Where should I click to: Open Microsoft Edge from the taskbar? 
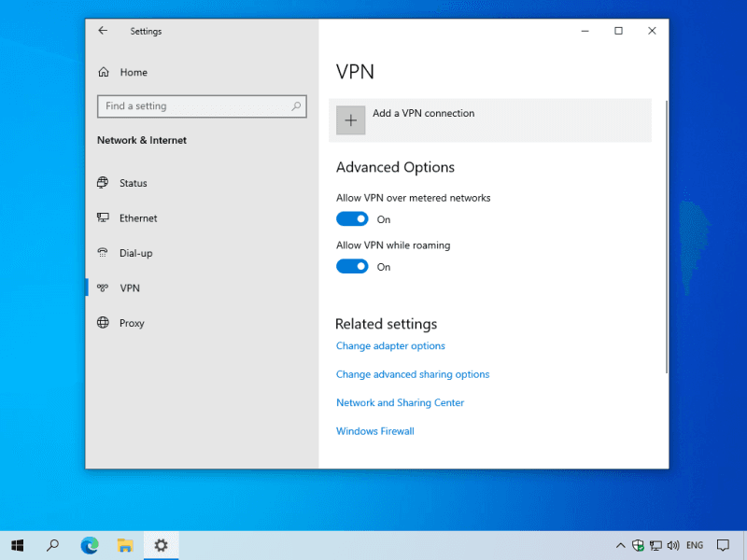(90, 545)
